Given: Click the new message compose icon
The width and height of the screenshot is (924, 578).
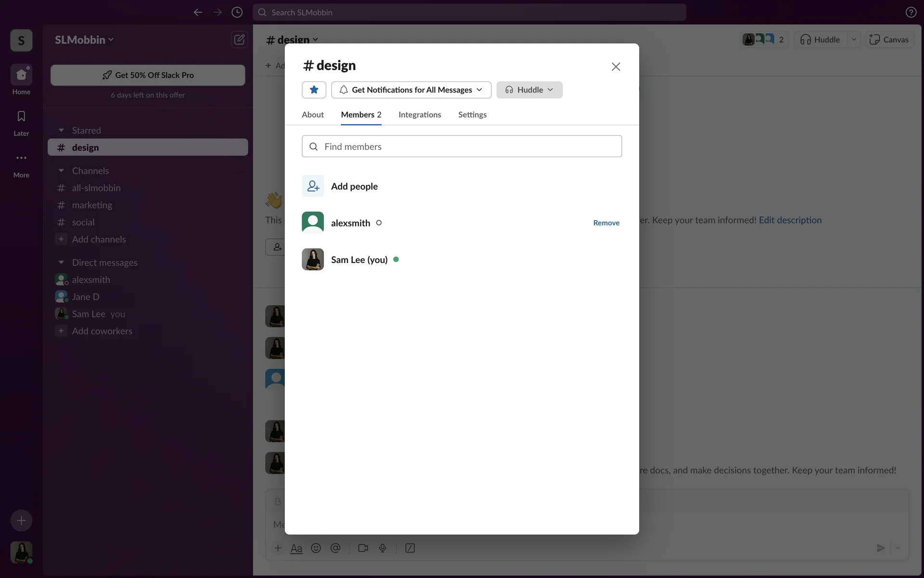Looking at the screenshot, I should point(239,39).
